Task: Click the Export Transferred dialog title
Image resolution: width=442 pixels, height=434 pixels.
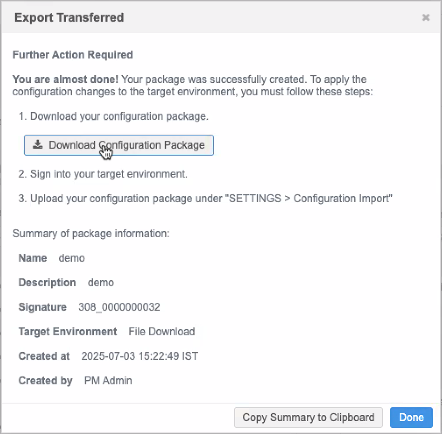Action: click(69, 17)
